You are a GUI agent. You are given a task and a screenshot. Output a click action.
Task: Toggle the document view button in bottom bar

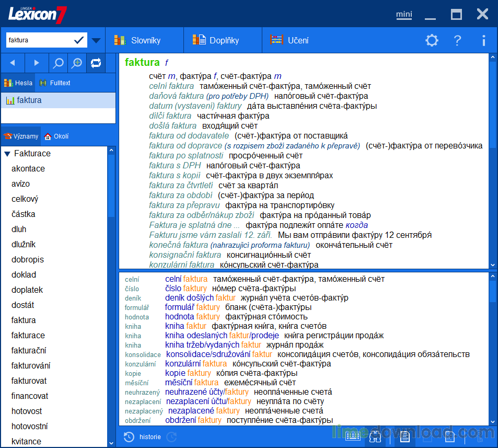[x=404, y=436]
